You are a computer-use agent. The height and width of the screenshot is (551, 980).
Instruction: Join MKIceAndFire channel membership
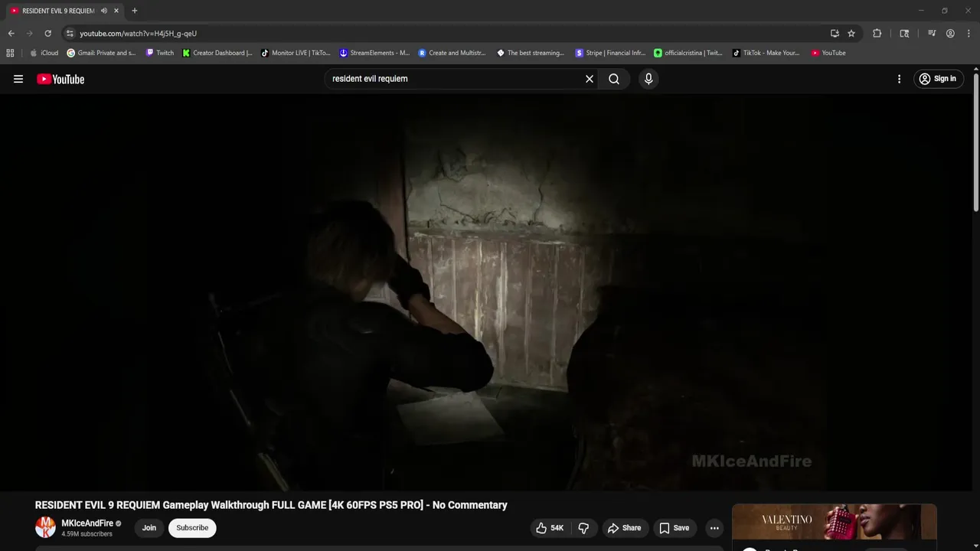tap(149, 528)
